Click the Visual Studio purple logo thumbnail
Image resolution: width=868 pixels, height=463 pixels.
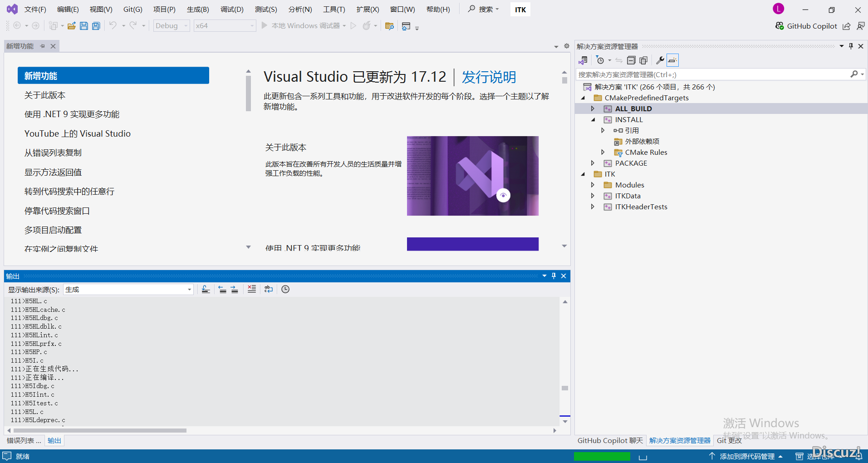tap(472, 176)
